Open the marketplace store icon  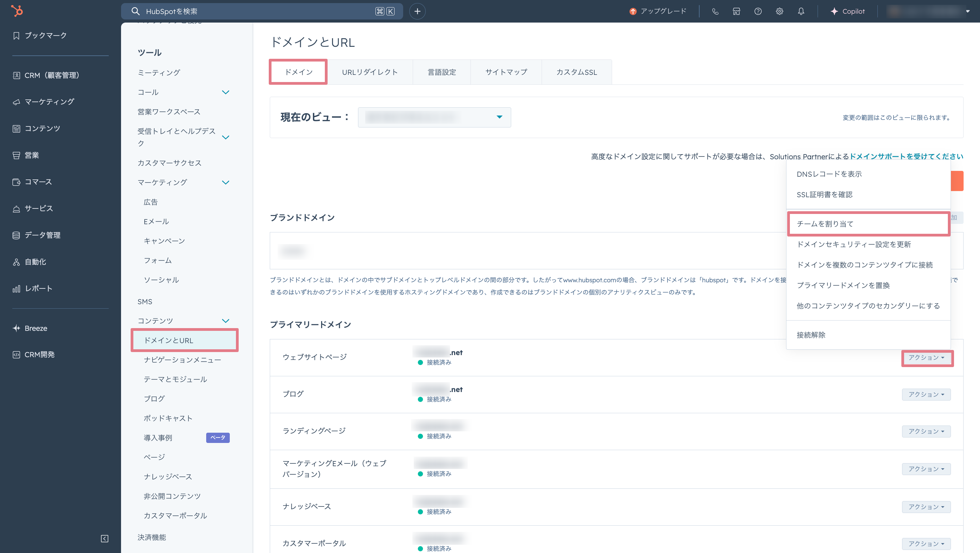click(x=737, y=11)
